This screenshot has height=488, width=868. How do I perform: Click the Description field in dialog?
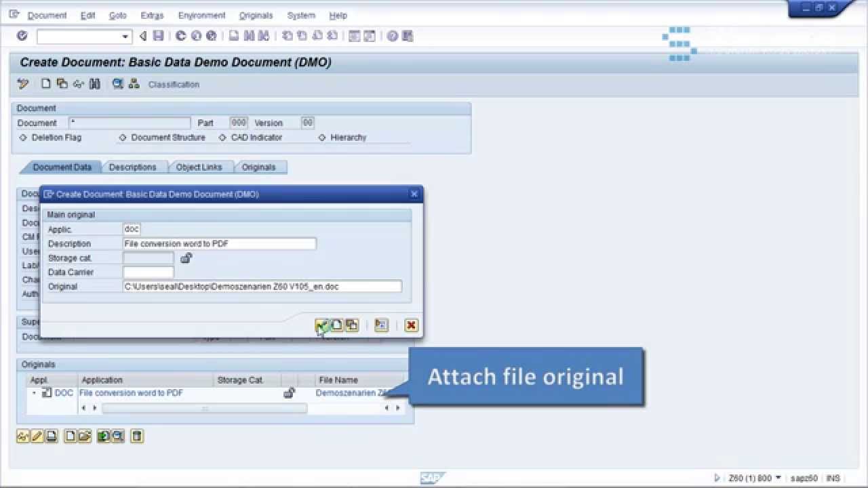coord(220,243)
